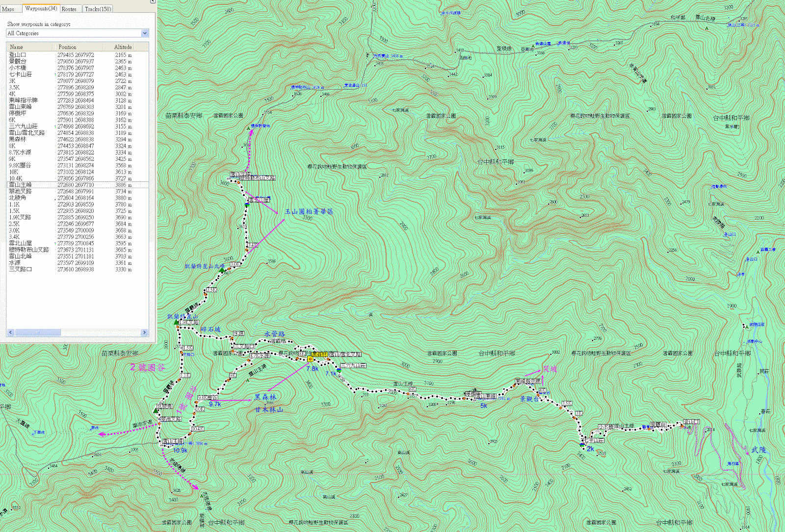Click the 武陵 label on the map
The width and height of the screenshot is (785, 532).
(759, 450)
